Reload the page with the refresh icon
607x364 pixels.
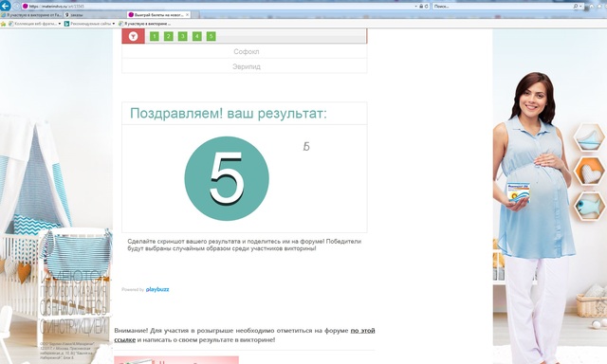pos(426,7)
